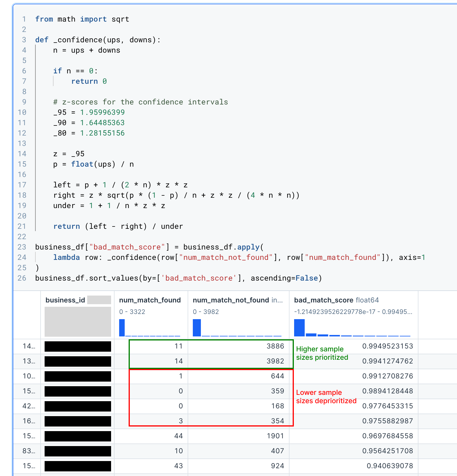Select the bad_match_score float64 column header
457x476 pixels.
(x=336, y=300)
